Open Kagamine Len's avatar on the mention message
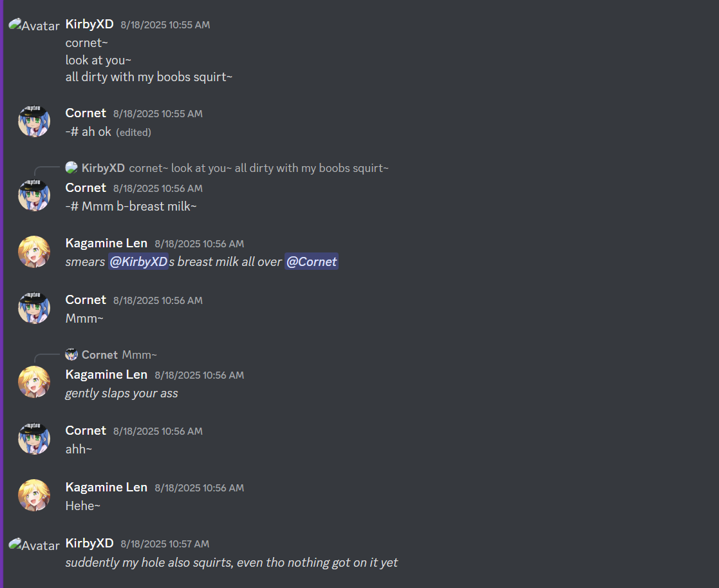Screen dimensions: 719x588 34,251
